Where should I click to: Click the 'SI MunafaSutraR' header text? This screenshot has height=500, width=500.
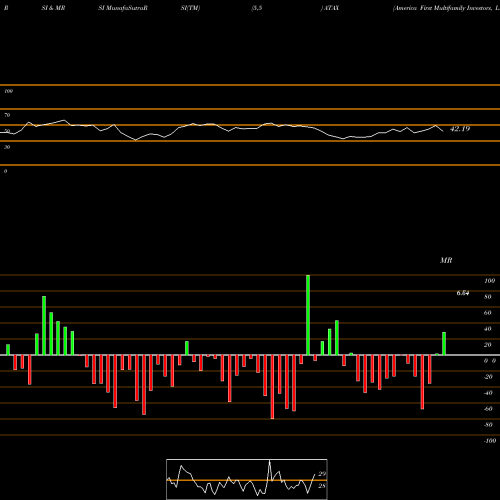pyautogui.click(x=123, y=8)
